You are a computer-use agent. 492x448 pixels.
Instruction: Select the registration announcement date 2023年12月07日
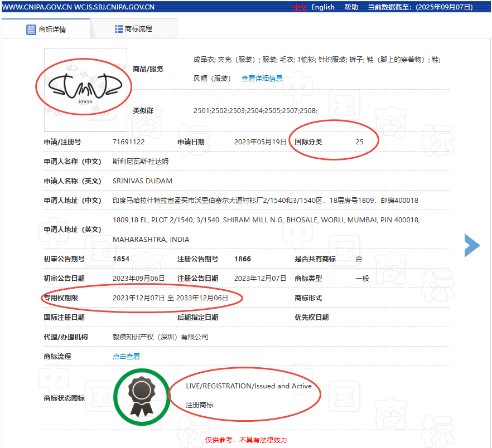pyautogui.click(x=260, y=279)
